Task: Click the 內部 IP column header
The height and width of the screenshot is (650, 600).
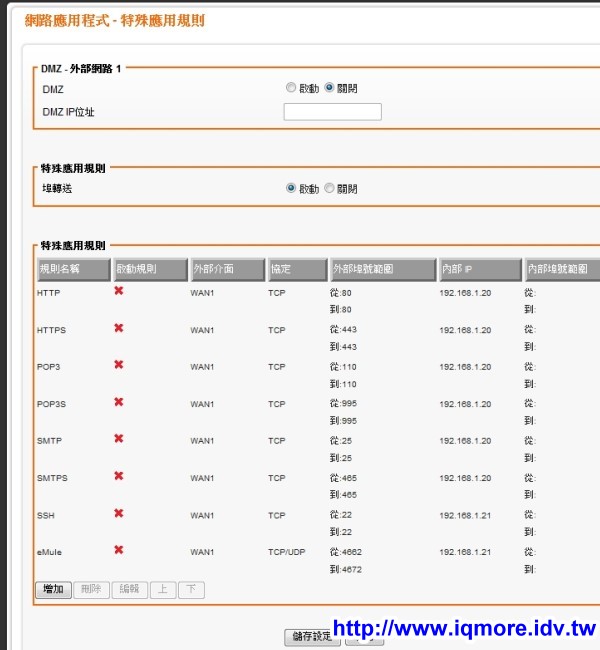Action: point(481,269)
